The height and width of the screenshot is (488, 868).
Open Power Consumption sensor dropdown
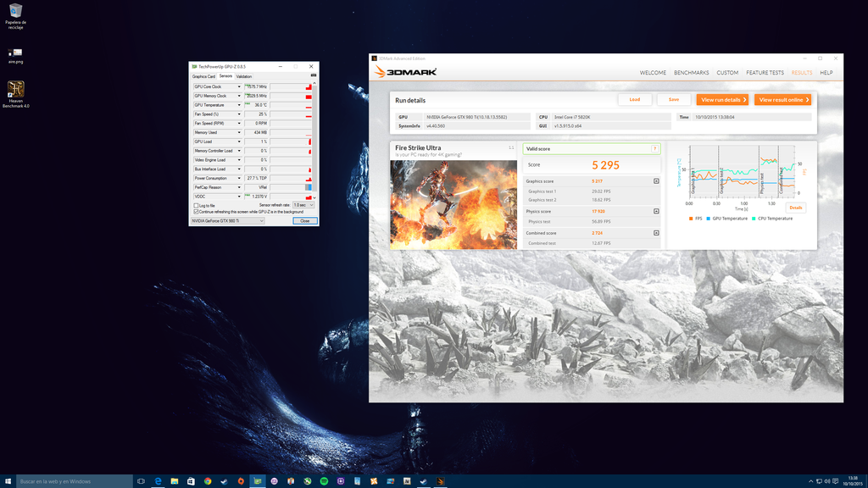pyautogui.click(x=239, y=178)
